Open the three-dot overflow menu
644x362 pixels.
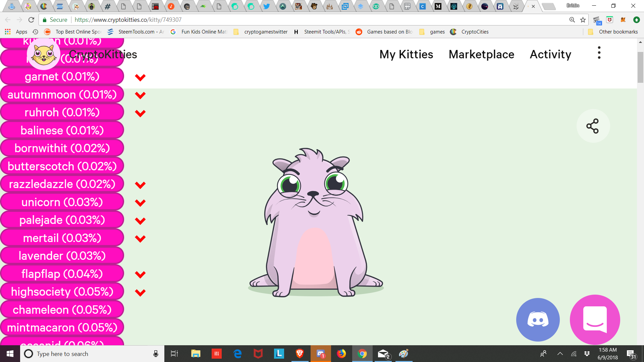pos(599,53)
